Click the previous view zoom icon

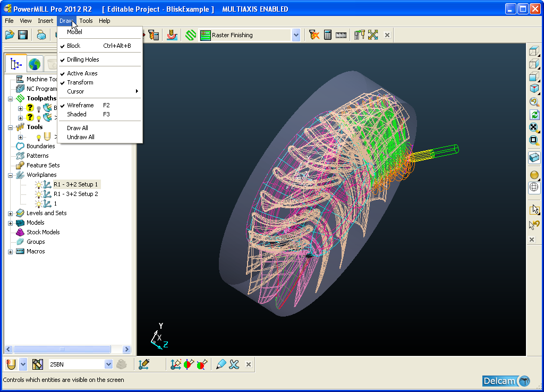click(534, 101)
